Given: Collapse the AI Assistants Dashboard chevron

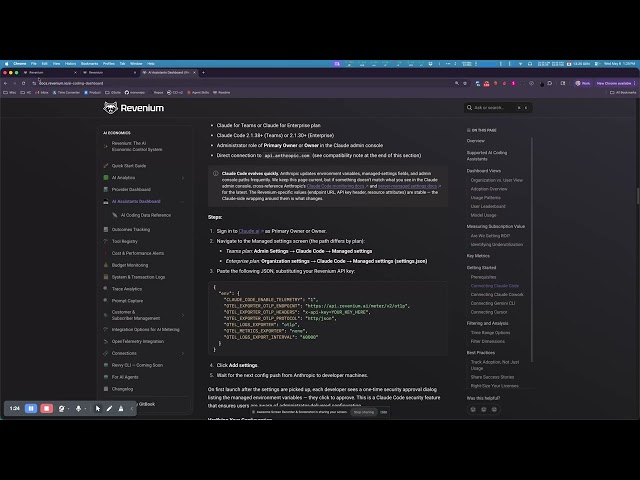Looking at the screenshot, I should coord(183,201).
